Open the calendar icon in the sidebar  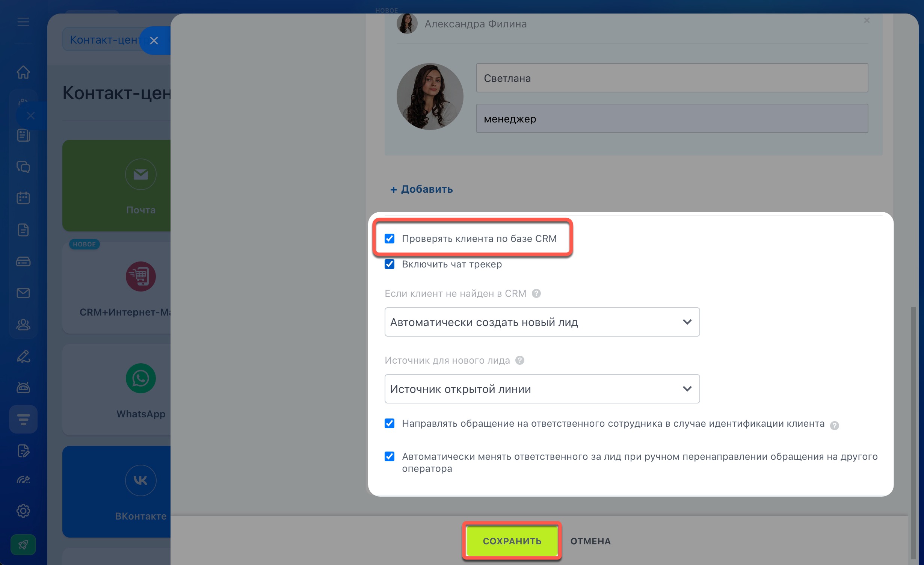click(23, 198)
